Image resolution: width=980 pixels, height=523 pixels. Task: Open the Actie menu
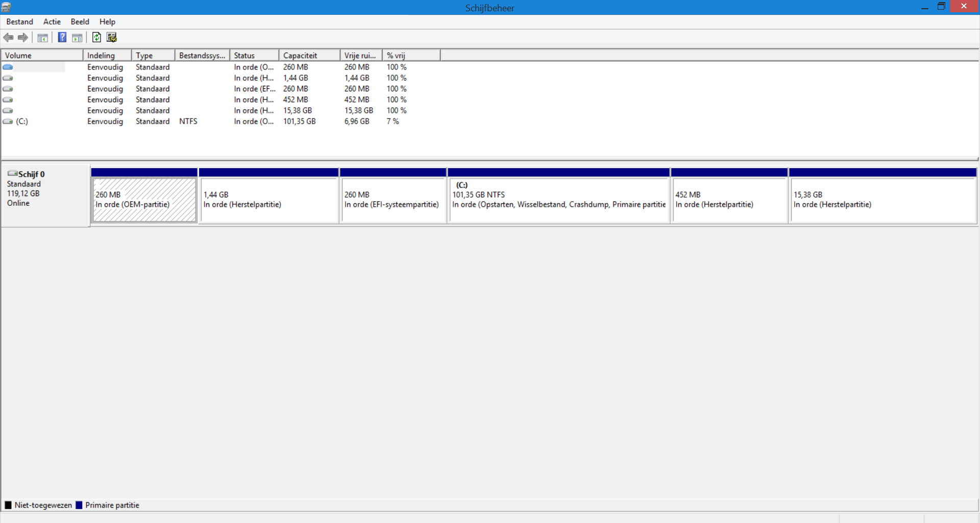pos(52,21)
